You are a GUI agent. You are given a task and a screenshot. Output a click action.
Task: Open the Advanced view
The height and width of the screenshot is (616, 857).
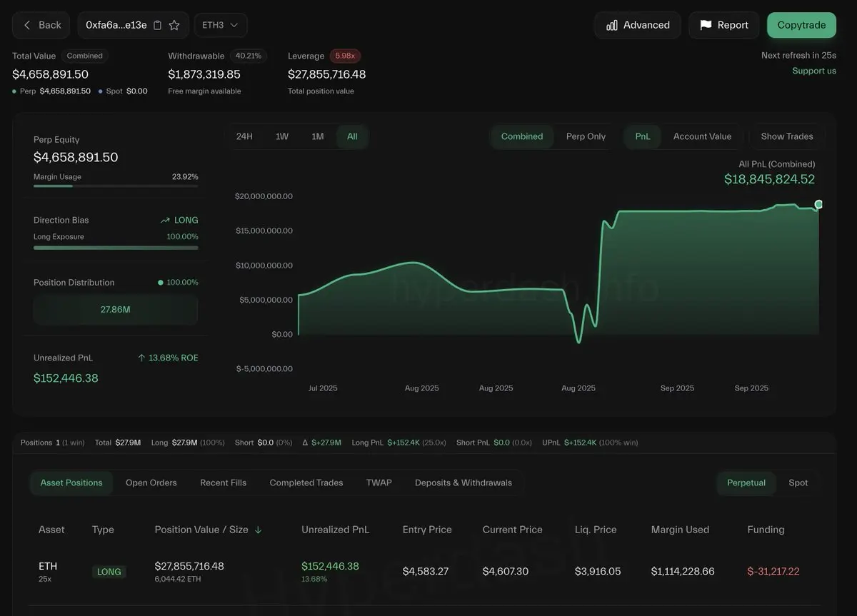[x=638, y=25]
